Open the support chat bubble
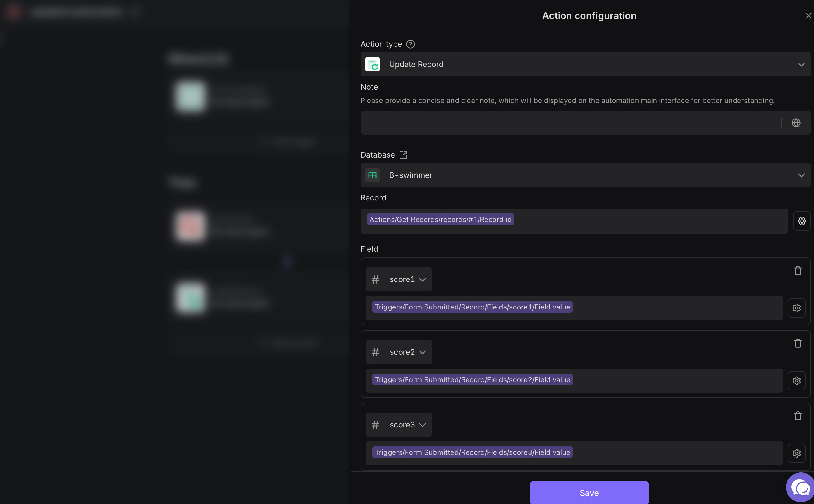The width and height of the screenshot is (814, 504). click(800, 488)
